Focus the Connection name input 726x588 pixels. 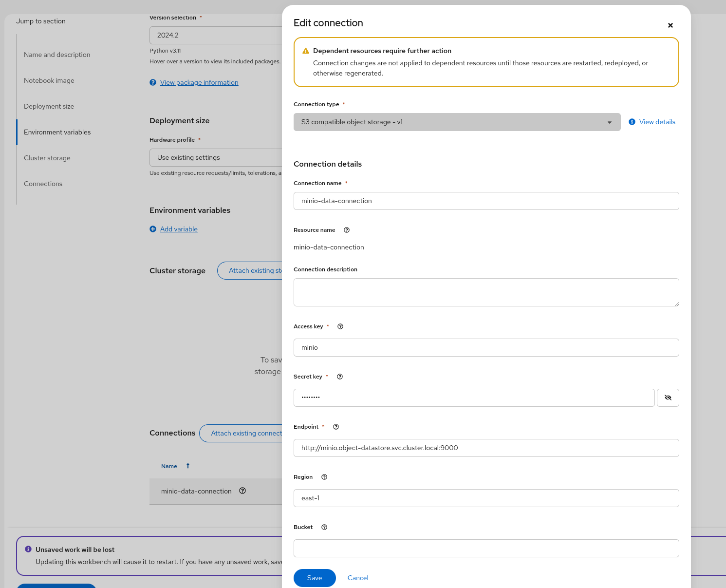(486, 201)
